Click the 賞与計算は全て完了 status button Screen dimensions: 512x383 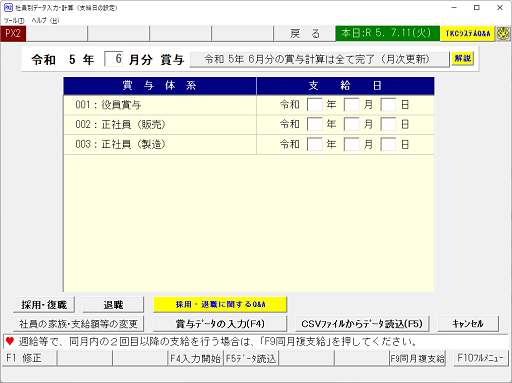[x=319, y=59]
